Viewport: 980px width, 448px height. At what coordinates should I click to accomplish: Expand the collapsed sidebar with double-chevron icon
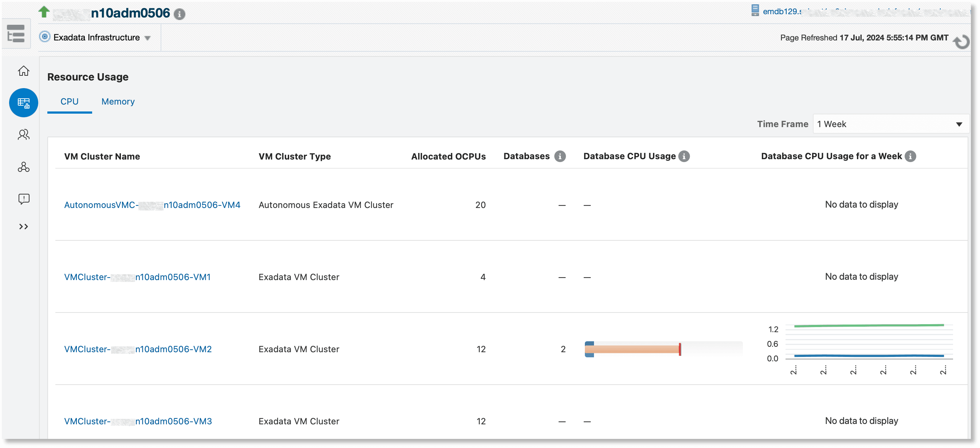23,227
